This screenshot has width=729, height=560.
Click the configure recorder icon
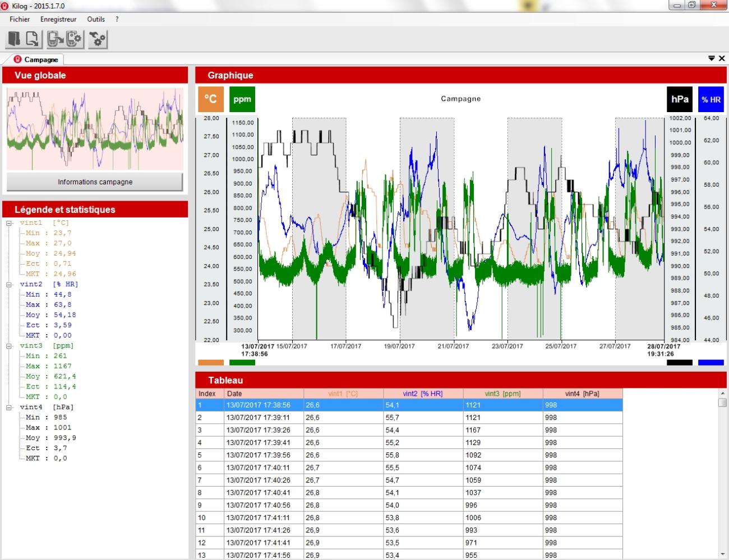(74, 39)
